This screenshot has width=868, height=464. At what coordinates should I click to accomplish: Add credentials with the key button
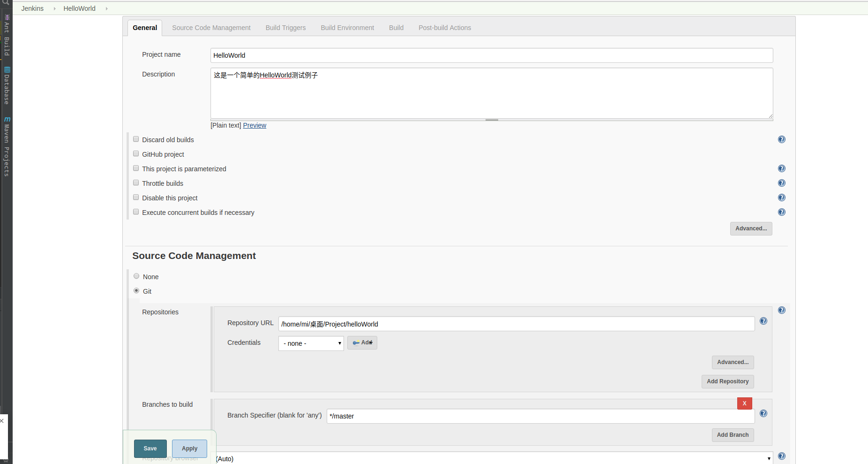click(x=362, y=342)
